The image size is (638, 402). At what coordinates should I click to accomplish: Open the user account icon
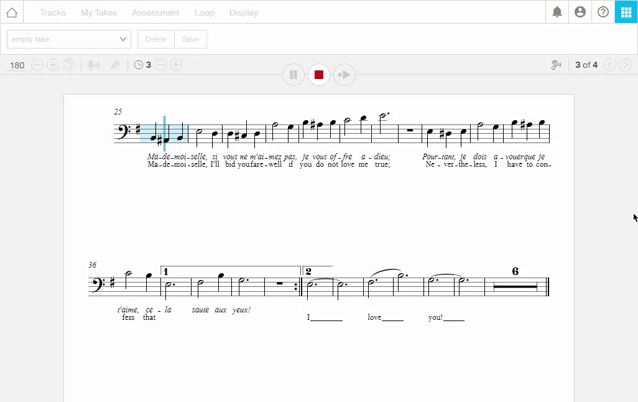pos(580,12)
